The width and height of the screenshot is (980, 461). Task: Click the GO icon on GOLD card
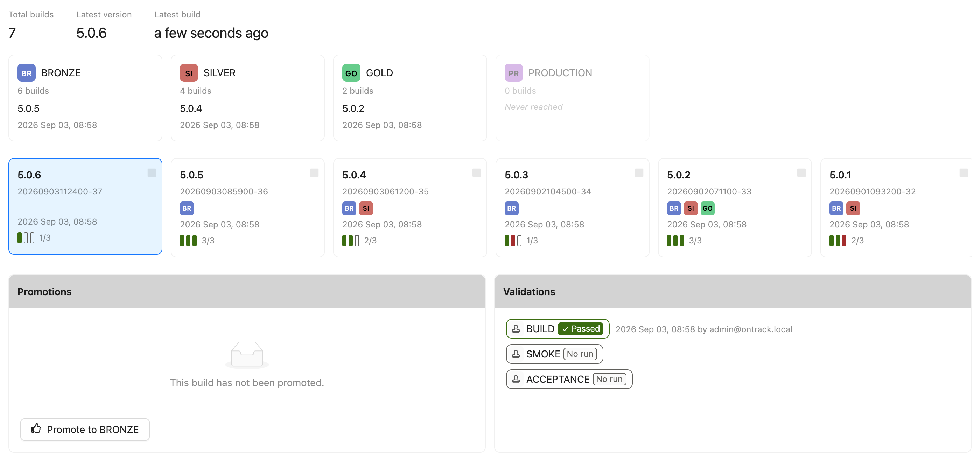pos(351,73)
